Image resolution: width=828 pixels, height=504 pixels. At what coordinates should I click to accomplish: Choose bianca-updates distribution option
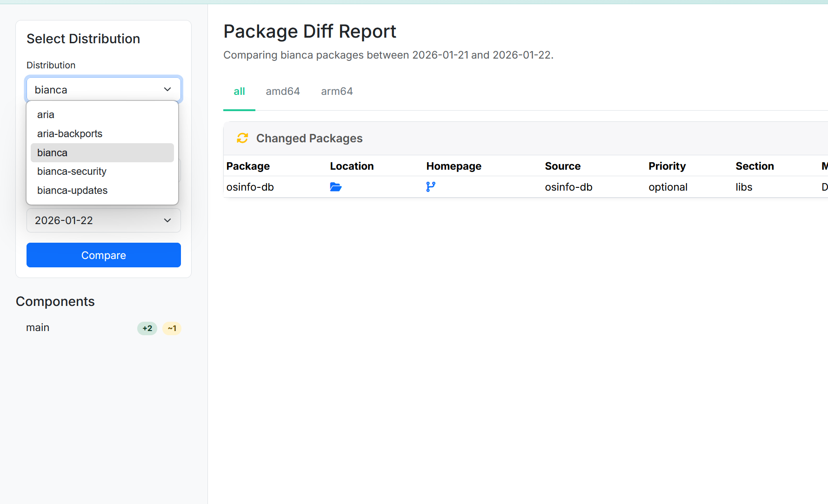(72, 191)
